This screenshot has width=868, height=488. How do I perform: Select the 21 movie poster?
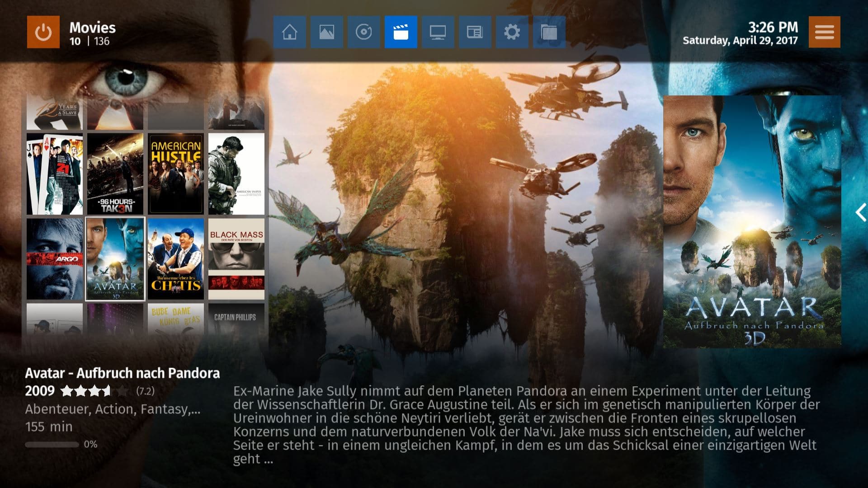click(55, 174)
